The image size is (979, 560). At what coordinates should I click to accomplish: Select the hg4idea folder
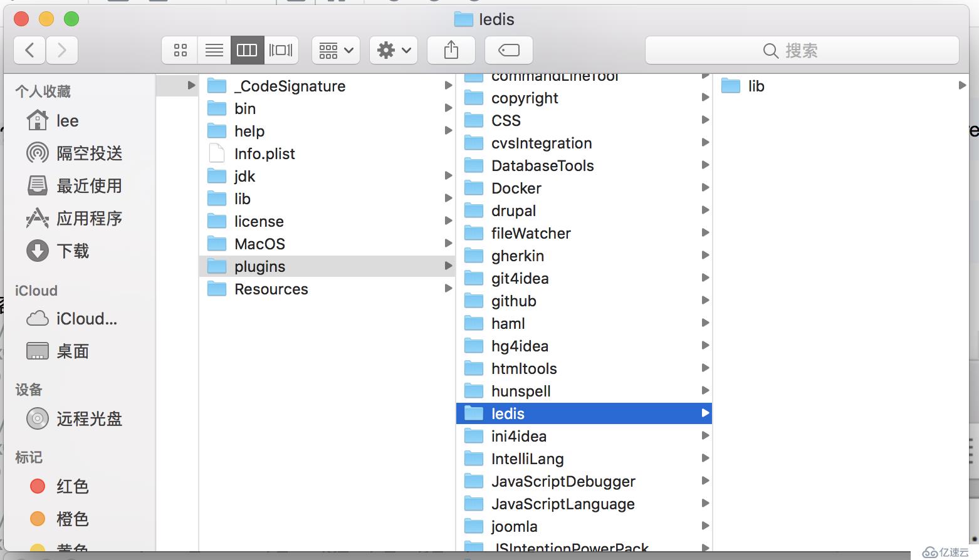click(584, 346)
